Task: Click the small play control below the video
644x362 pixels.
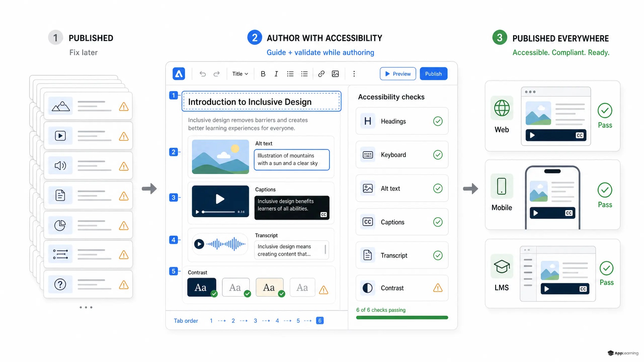Action: 197,212
